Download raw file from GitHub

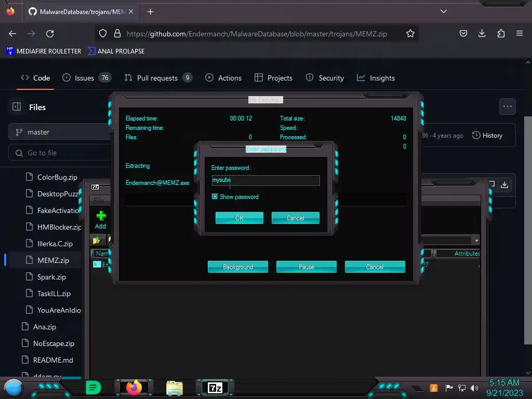coord(504,184)
